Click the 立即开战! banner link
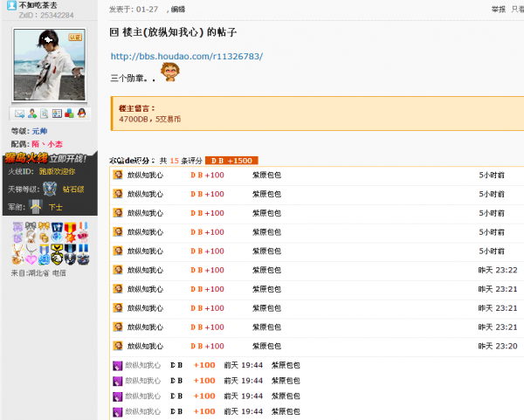The width and height of the screenshot is (524, 420). pyautogui.click(x=68, y=158)
